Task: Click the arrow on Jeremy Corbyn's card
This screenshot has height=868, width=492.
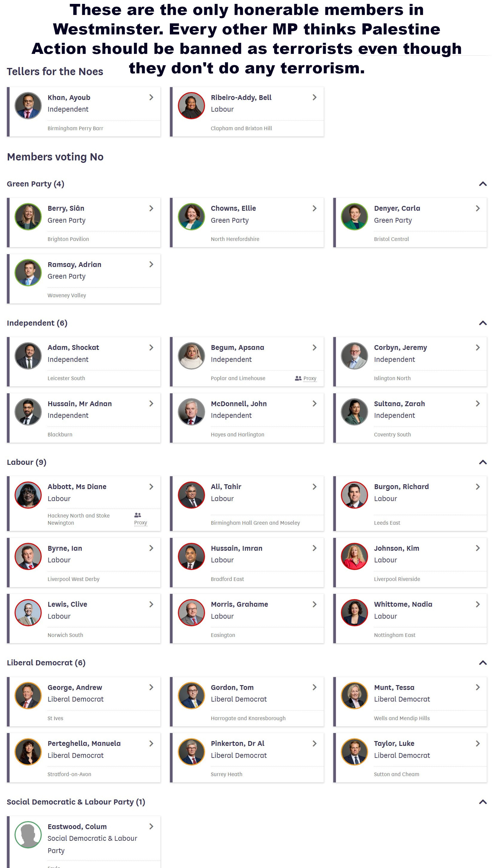Action: click(x=477, y=347)
